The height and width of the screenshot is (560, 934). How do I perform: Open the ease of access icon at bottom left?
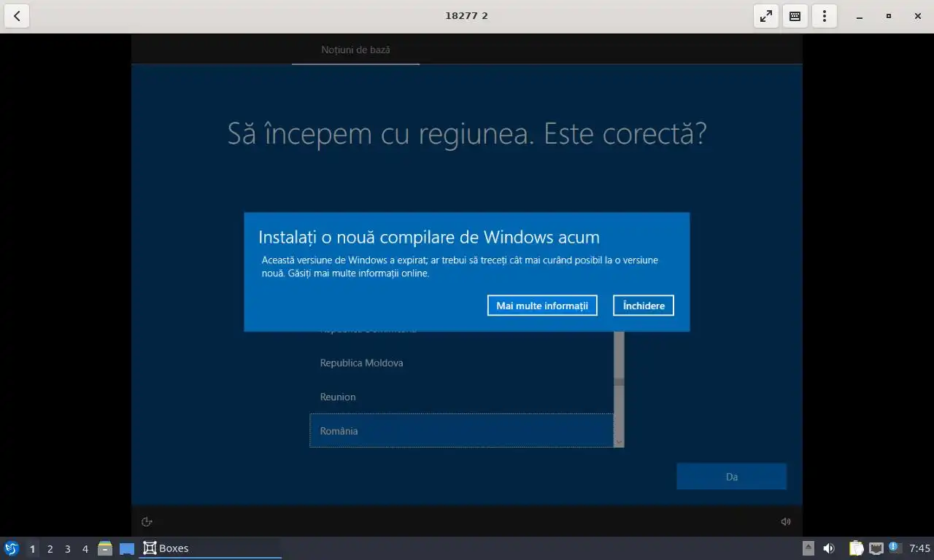[147, 521]
